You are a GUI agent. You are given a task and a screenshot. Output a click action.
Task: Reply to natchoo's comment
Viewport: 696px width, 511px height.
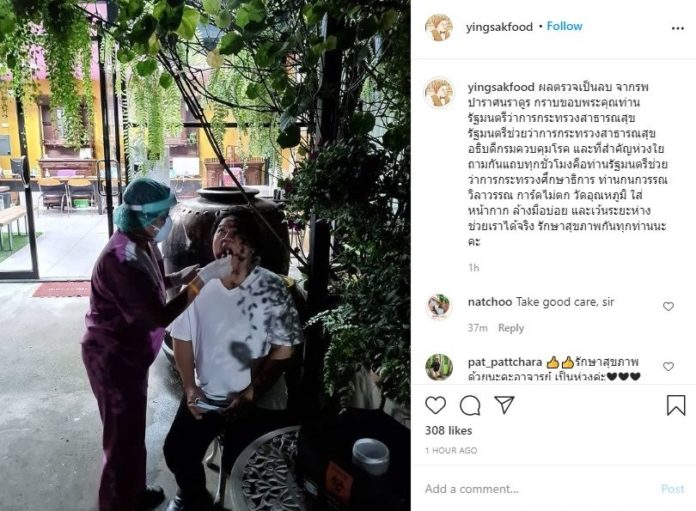tap(511, 328)
